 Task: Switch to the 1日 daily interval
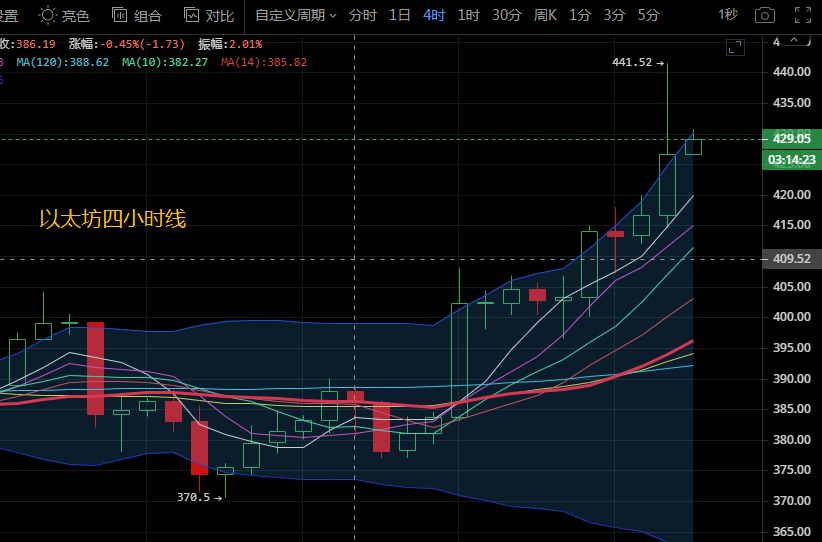pos(399,15)
